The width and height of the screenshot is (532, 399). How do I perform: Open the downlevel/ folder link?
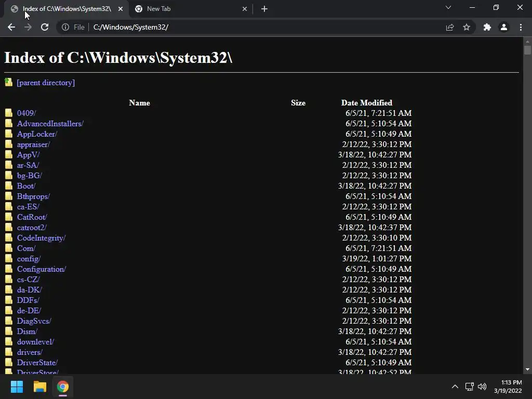pos(35,342)
